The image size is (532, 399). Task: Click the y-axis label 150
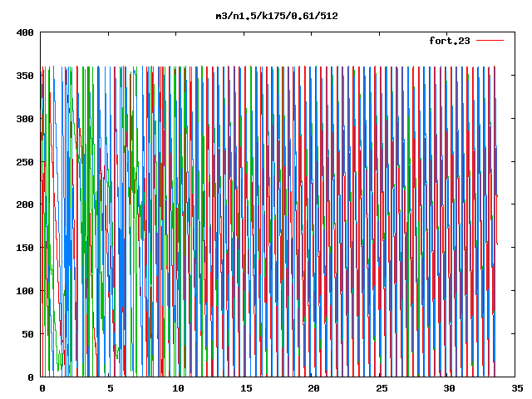[25, 248]
